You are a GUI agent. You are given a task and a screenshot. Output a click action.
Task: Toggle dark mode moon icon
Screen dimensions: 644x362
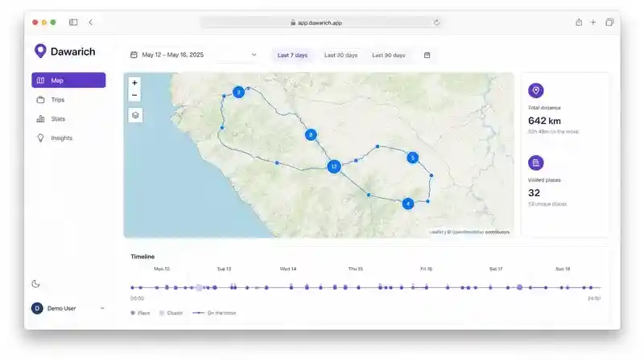coord(35,284)
